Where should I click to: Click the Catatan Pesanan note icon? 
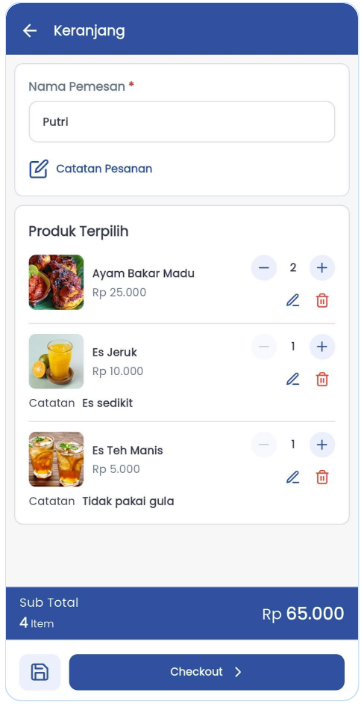pos(39,169)
